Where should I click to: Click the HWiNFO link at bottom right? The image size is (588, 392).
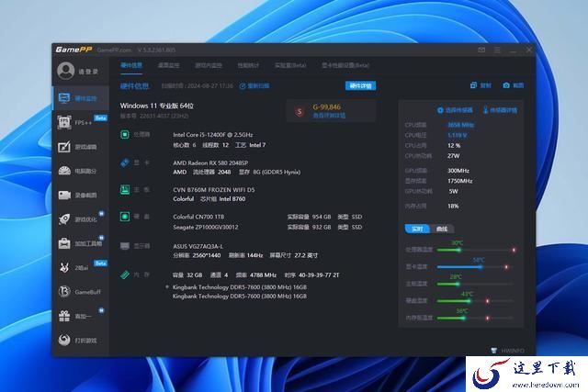(x=508, y=351)
